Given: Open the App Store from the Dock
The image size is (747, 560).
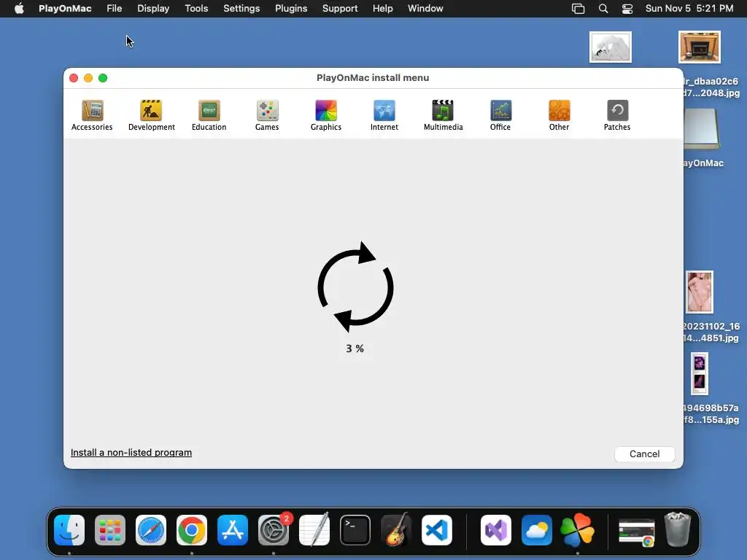Looking at the screenshot, I should pos(233,530).
